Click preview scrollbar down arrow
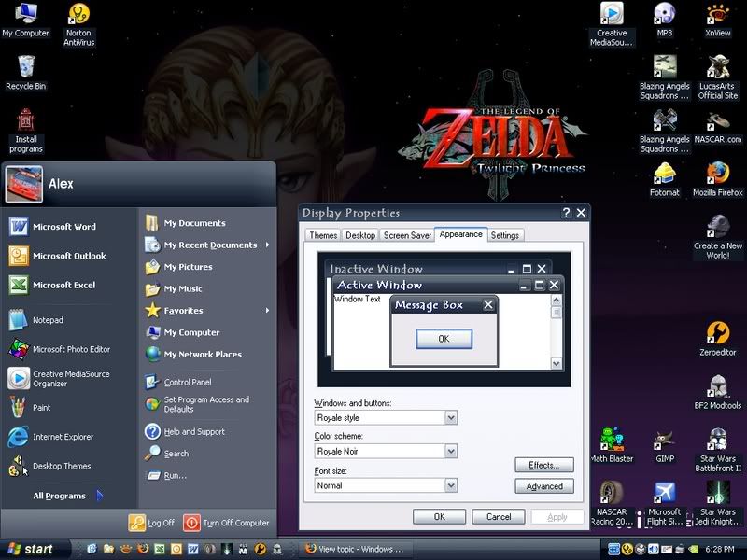 (556, 363)
